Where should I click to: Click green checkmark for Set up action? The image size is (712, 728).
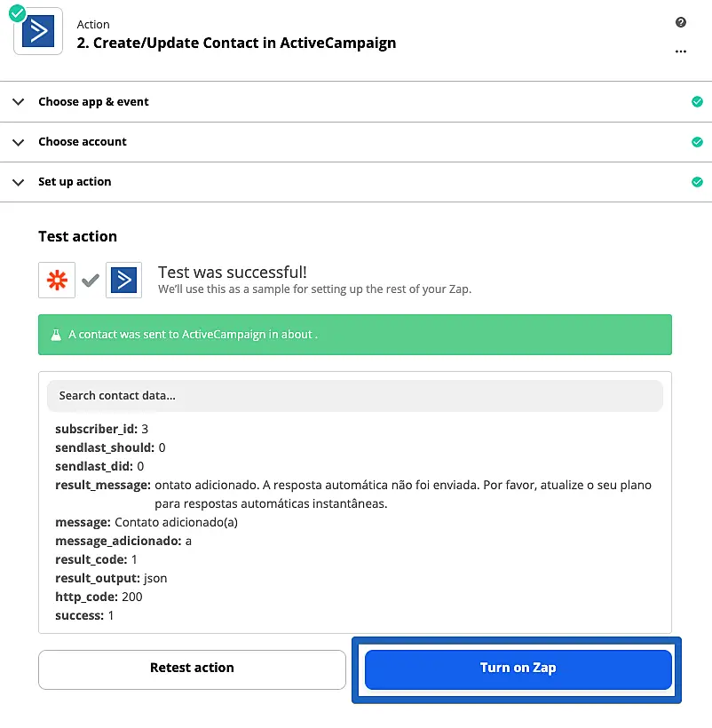(697, 182)
